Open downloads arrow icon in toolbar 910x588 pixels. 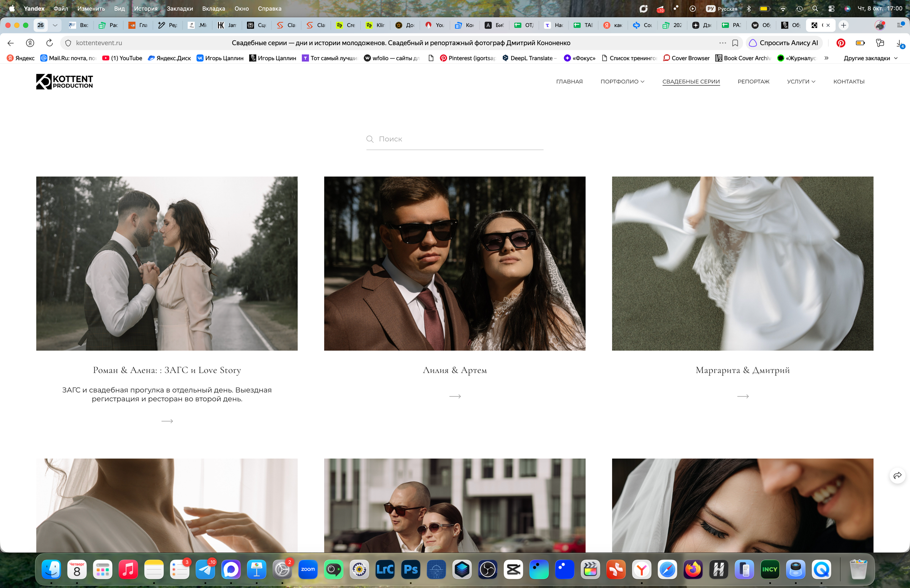pyautogui.click(x=899, y=43)
